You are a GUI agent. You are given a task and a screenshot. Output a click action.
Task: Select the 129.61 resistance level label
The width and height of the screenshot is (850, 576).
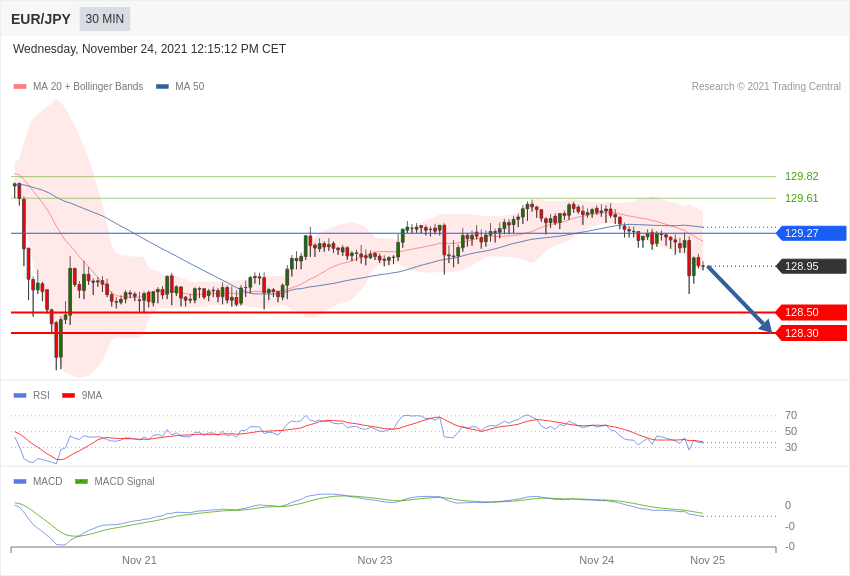(x=801, y=198)
